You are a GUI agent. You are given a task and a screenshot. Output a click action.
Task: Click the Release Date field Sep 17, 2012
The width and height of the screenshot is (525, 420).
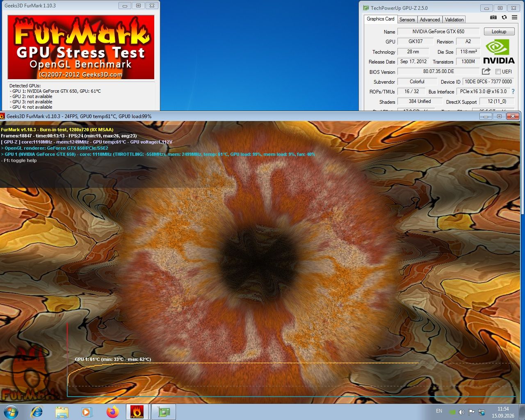pyautogui.click(x=413, y=62)
